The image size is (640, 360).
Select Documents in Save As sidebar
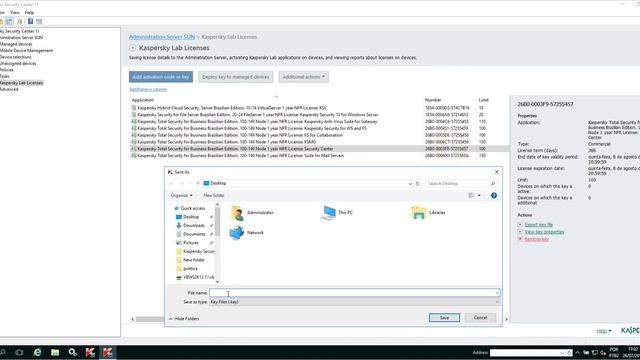194,234
